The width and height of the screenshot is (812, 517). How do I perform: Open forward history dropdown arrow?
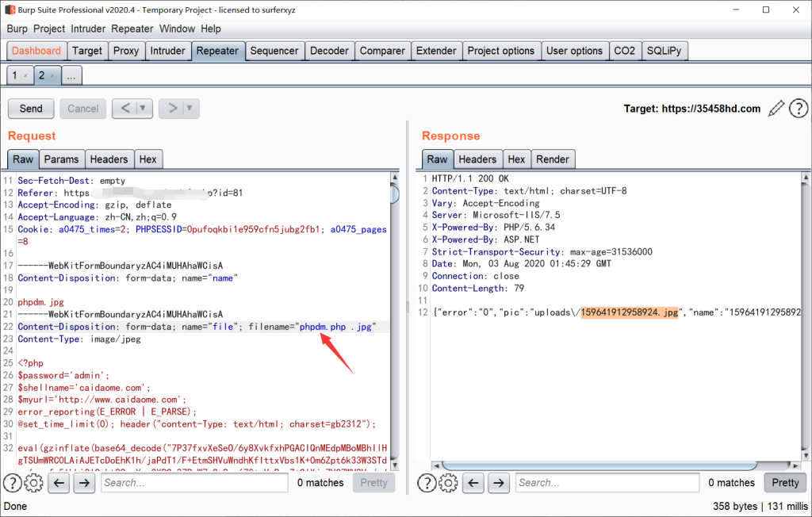pyautogui.click(x=190, y=109)
